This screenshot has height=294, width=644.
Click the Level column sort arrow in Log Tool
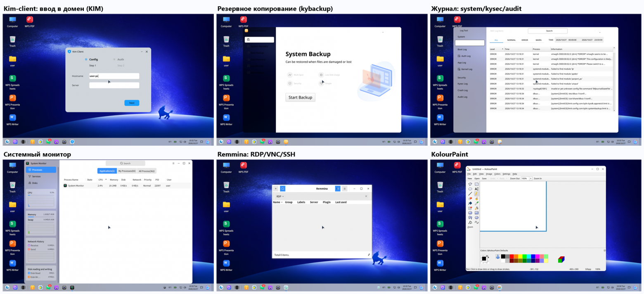click(x=502, y=49)
